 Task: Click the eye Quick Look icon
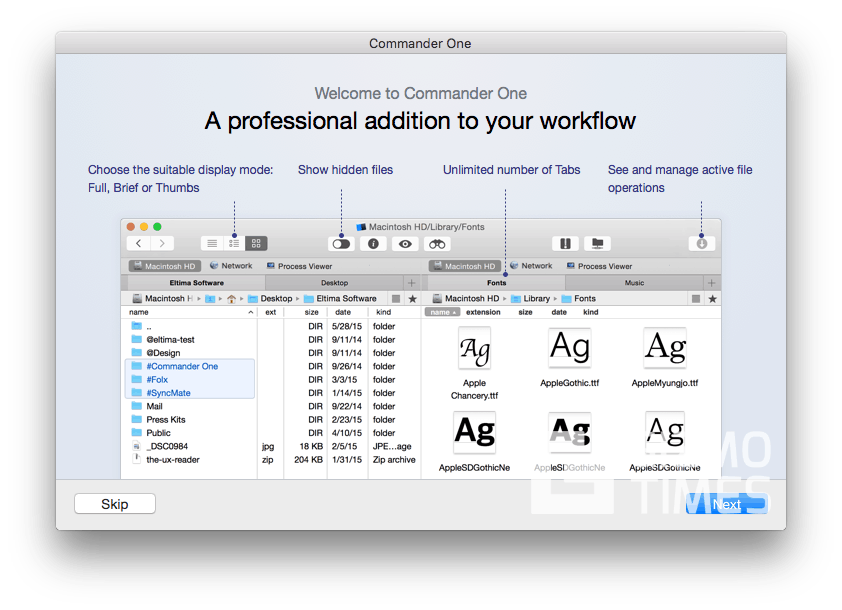[405, 244]
